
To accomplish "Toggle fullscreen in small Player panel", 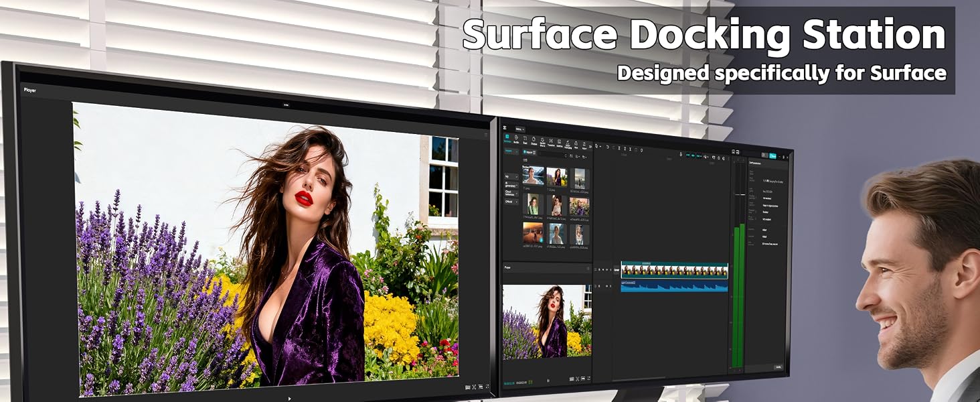I will click(589, 378).
